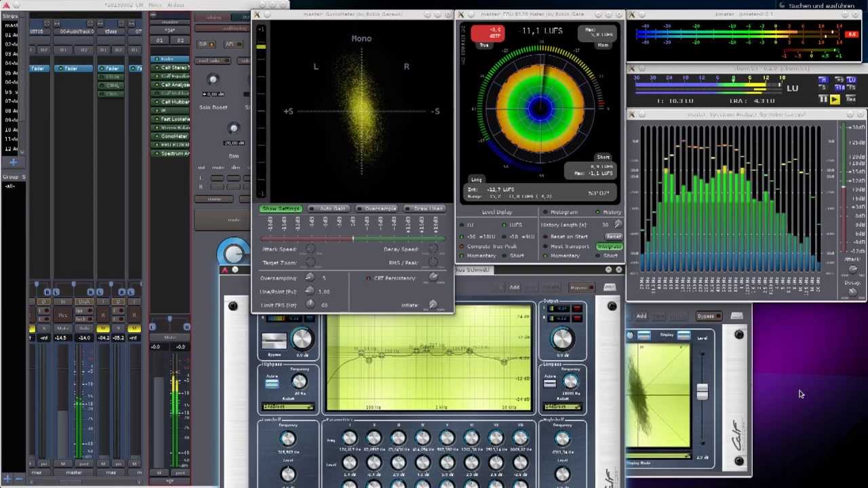This screenshot has height=488, width=868.
Task: Enable Draw Lines in the Goniometer
Action: [x=425, y=209]
